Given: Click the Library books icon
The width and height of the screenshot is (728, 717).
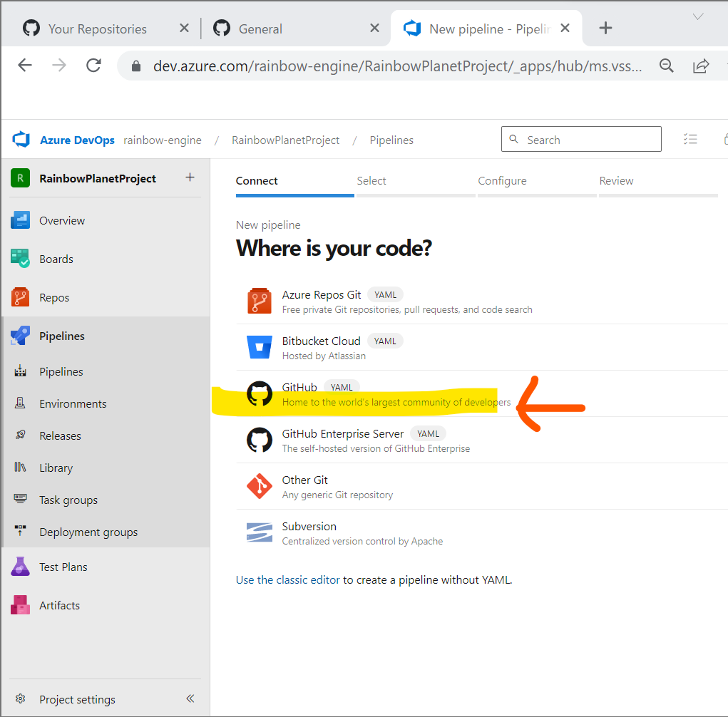Looking at the screenshot, I should [x=21, y=468].
